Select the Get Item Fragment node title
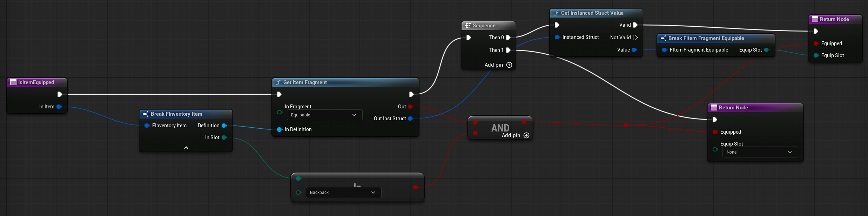868x216 pixels. pyautogui.click(x=305, y=82)
